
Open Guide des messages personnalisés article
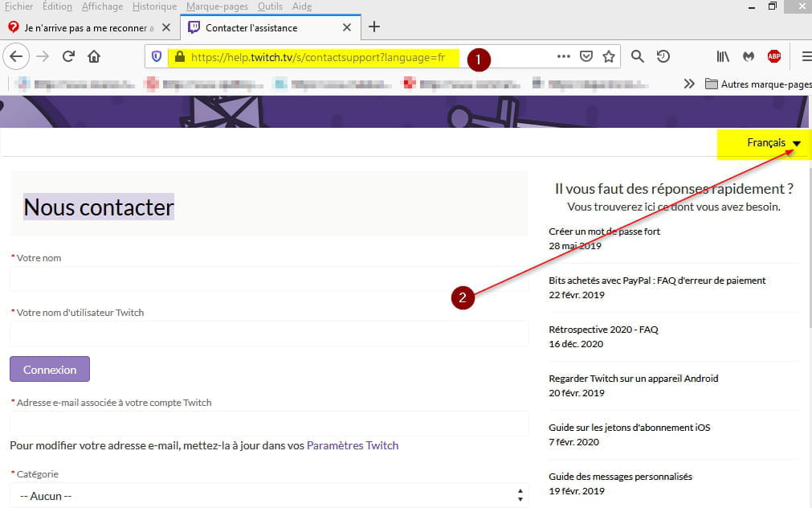pyautogui.click(x=620, y=477)
